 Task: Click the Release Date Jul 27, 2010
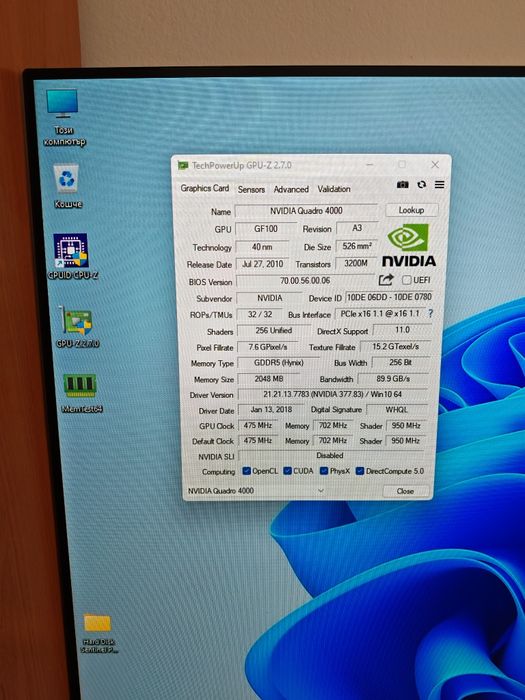point(262,264)
